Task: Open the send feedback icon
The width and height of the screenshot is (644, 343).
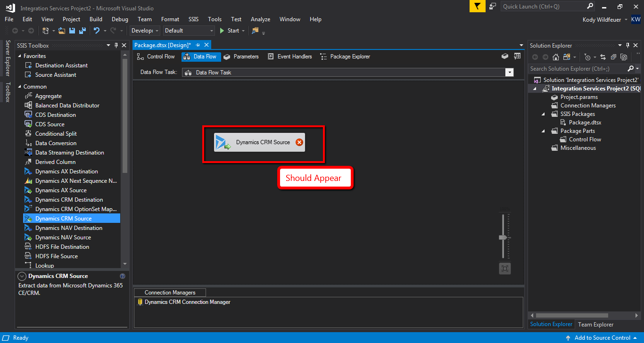Action: [x=493, y=6]
